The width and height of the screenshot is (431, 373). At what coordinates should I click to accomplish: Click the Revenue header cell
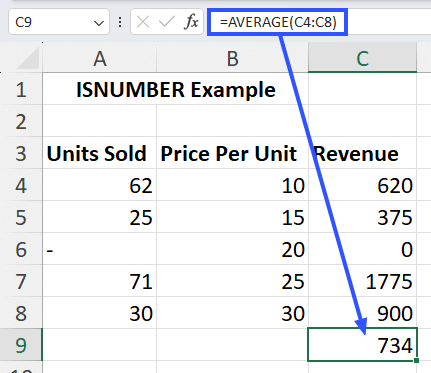(362, 153)
